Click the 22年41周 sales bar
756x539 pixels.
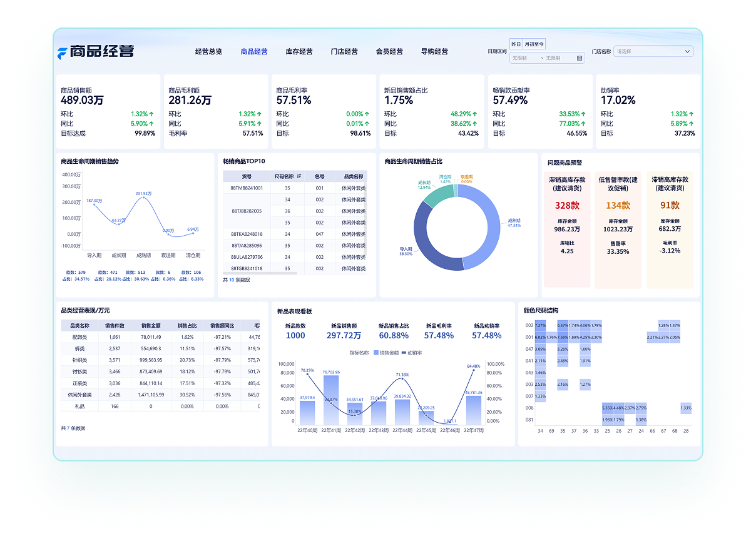point(331,400)
